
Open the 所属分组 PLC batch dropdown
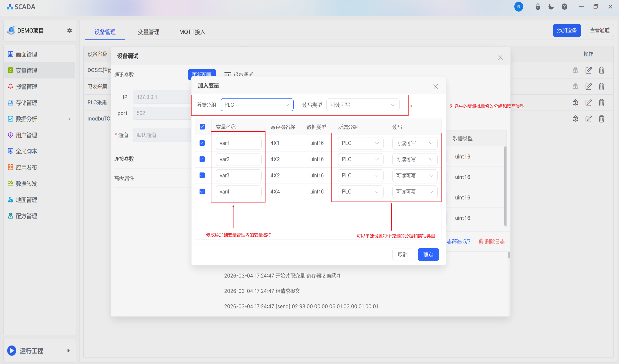pyautogui.click(x=257, y=105)
